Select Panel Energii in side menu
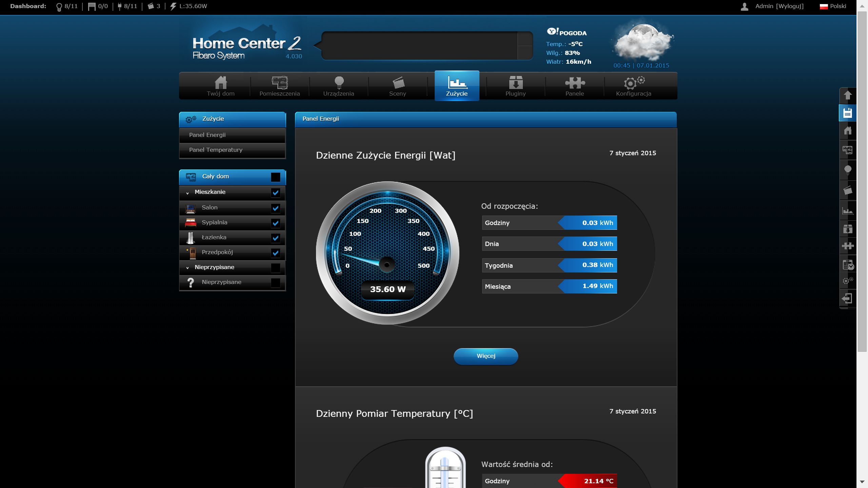868x488 pixels. 207,135
